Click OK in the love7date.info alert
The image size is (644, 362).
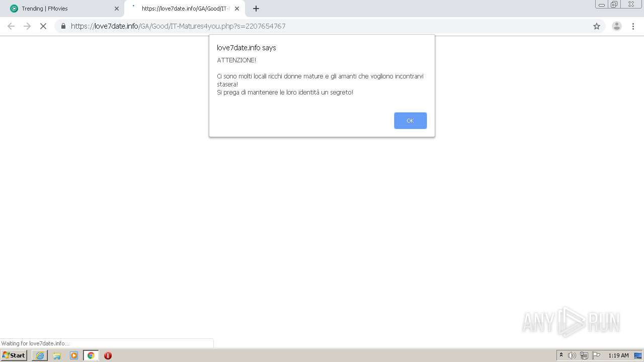pyautogui.click(x=410, y=121)
